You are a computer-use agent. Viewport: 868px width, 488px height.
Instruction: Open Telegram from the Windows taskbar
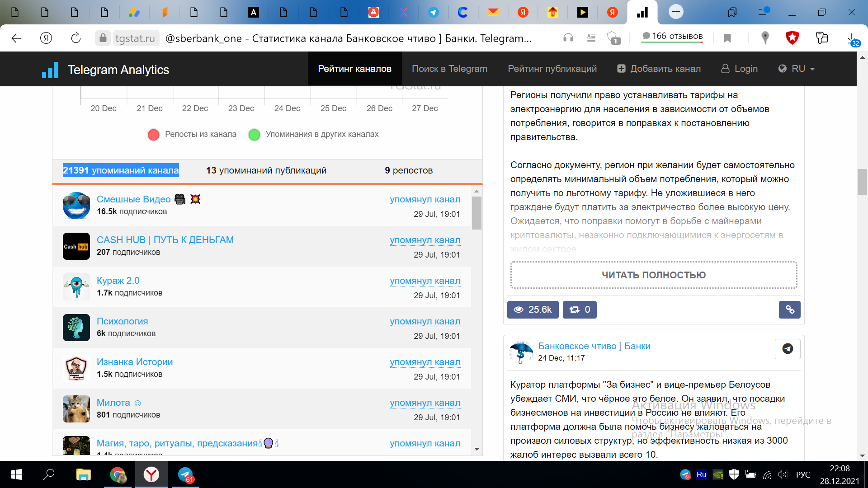(x=186, y=475)
